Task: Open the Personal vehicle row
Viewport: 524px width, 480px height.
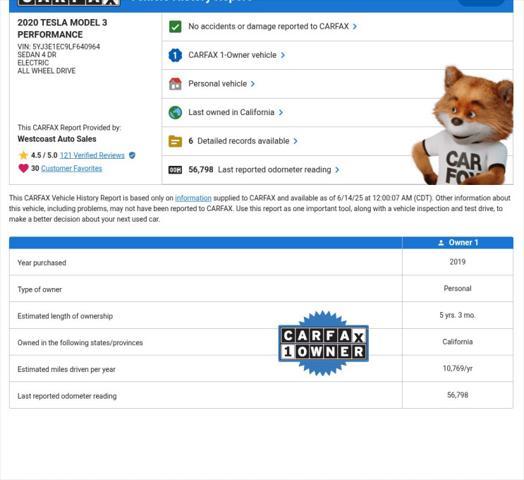Action: 338,84
